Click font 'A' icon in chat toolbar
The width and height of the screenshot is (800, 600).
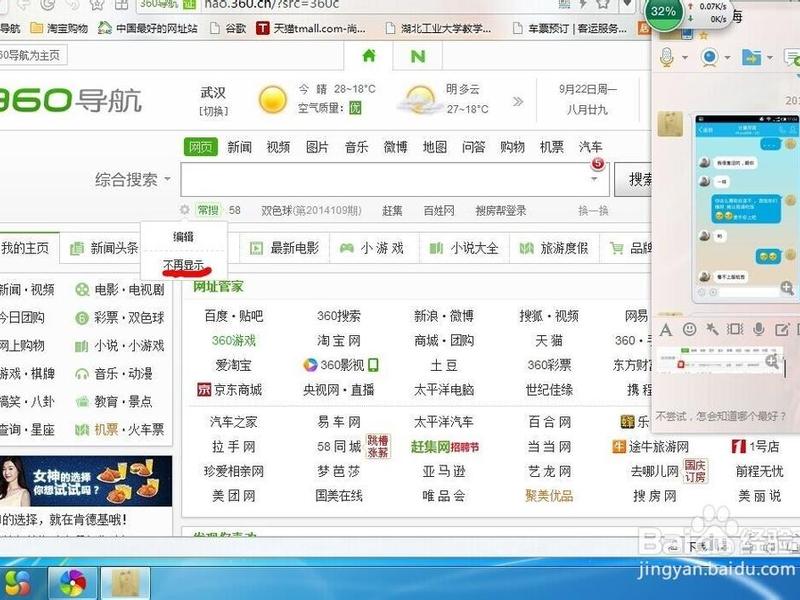point(665,330)
